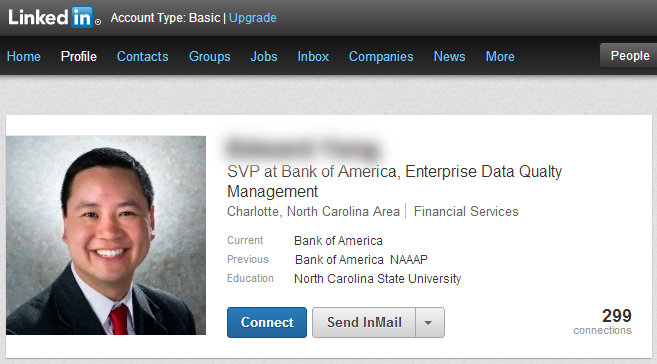Viewport: 657px width, 364px height.
Task: Open the Home menu item
Action: coord(23,56)
